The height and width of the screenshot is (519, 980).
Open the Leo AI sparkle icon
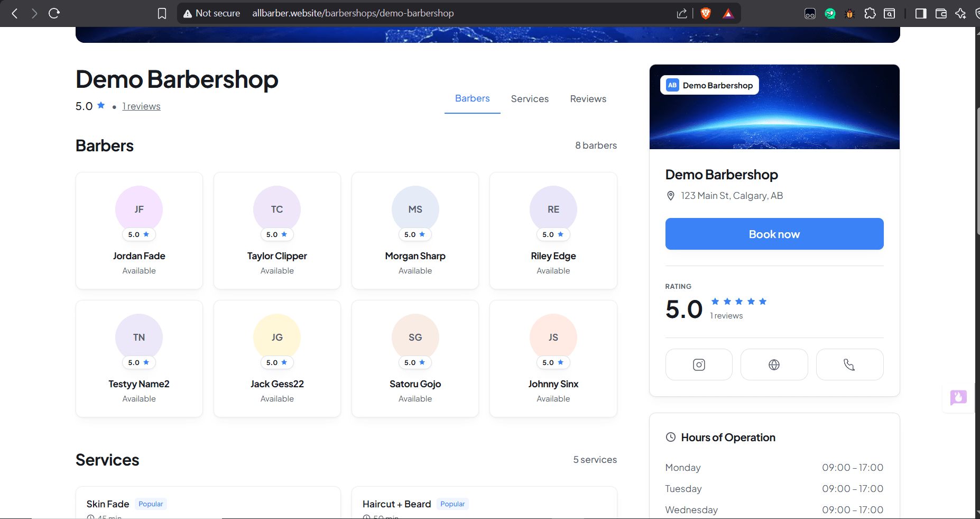click(x=960, y=13)
